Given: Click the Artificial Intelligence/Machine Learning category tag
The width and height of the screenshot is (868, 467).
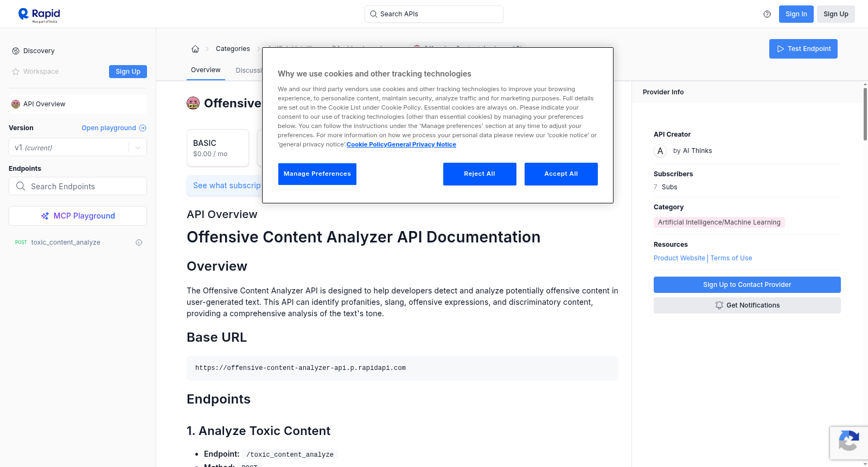Looking at the screenshot, I should (x=719, y=222).
